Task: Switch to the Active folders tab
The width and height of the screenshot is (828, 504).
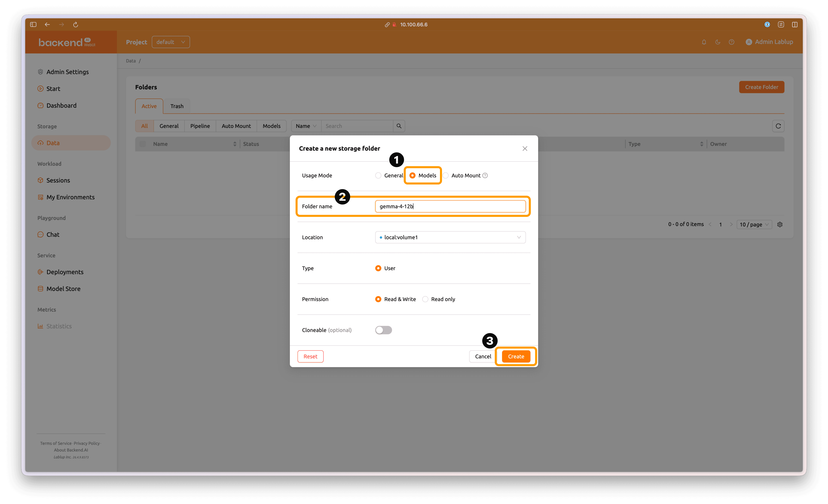Action: 149,106
